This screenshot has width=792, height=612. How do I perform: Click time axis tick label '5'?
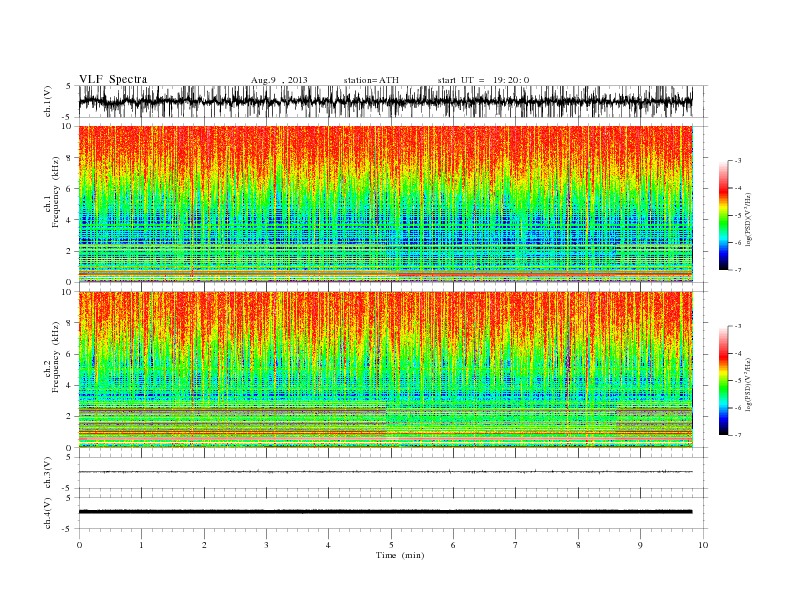click(x=391, y=545)
